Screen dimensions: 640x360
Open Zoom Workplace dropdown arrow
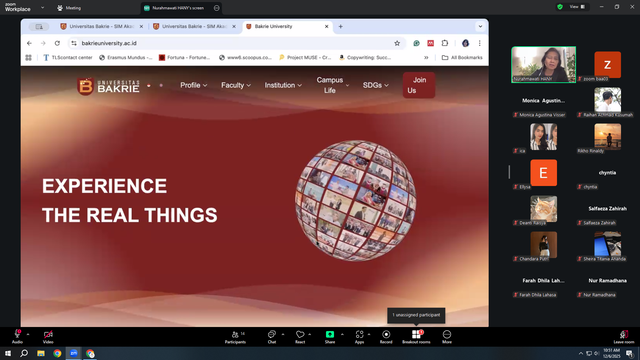pos(42,8)
